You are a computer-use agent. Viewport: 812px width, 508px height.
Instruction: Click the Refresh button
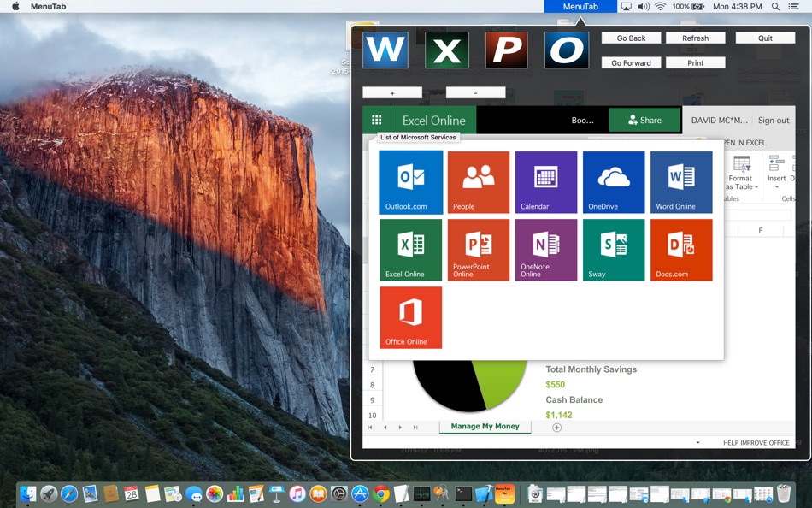[695, 38]
